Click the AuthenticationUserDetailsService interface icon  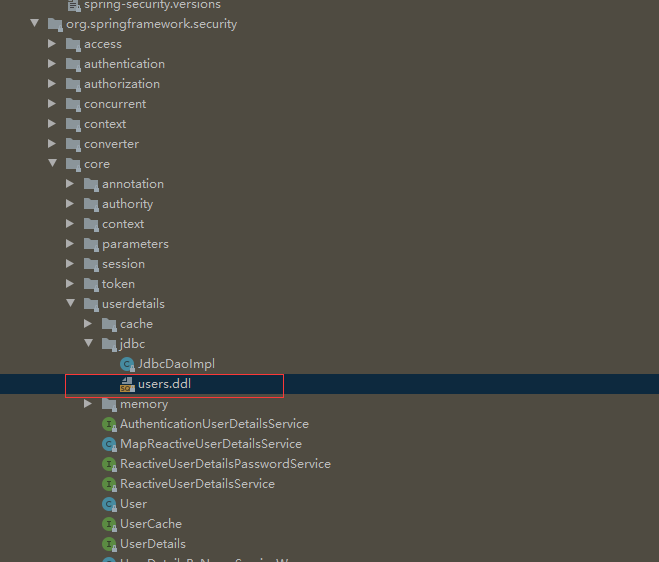click(109, 424)
